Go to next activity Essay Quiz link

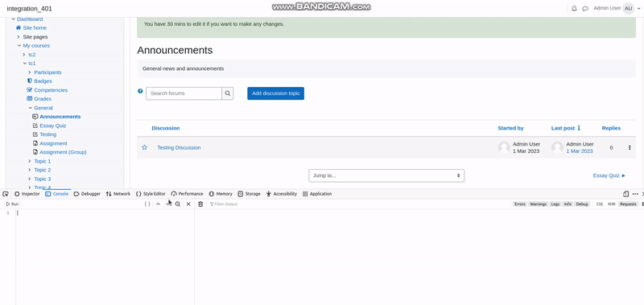coord(609,175)
